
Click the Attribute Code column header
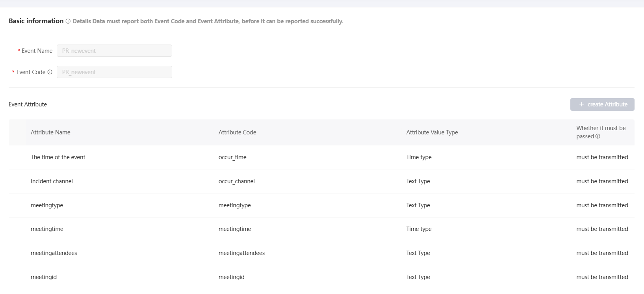(237, 132)
